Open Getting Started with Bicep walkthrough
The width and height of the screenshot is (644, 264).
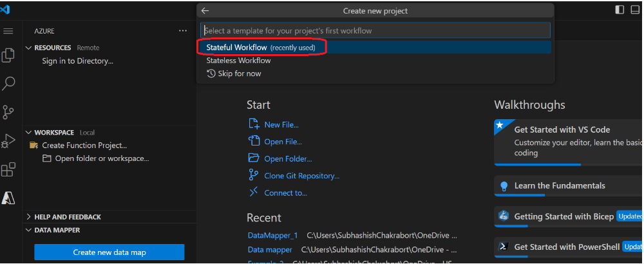click(x=569, y=216)
